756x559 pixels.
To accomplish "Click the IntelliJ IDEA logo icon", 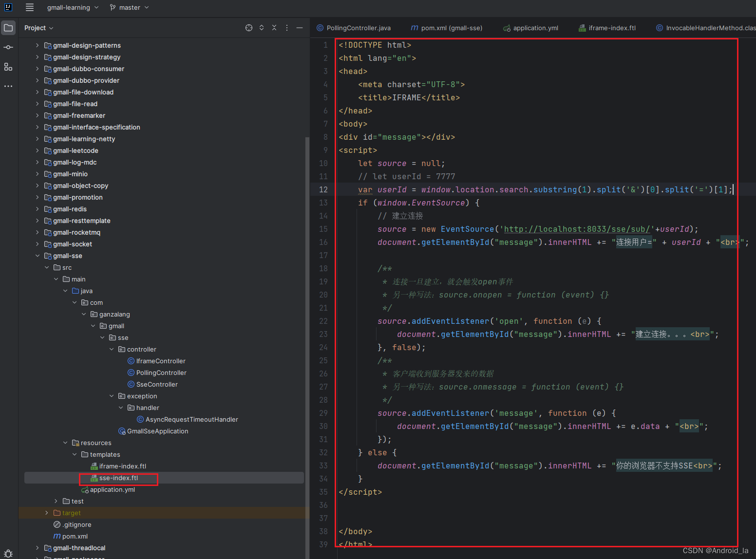I will (8, 7).
